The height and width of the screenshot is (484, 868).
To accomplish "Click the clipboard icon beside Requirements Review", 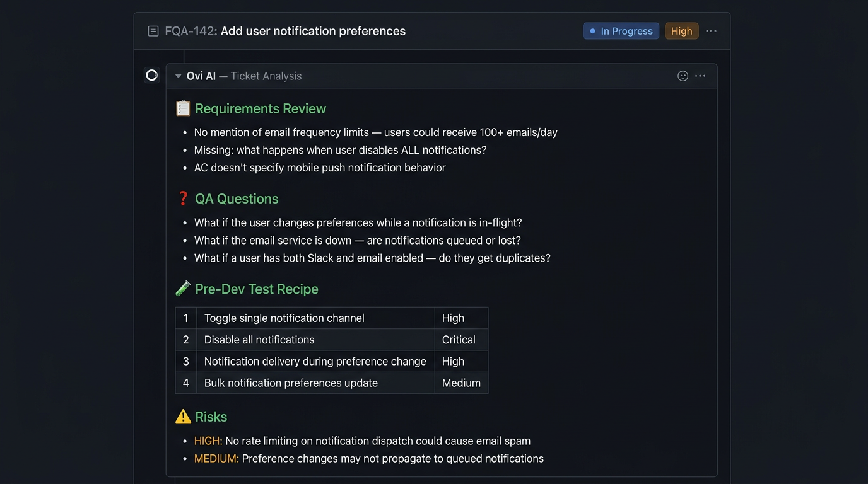I will point(182,108).
